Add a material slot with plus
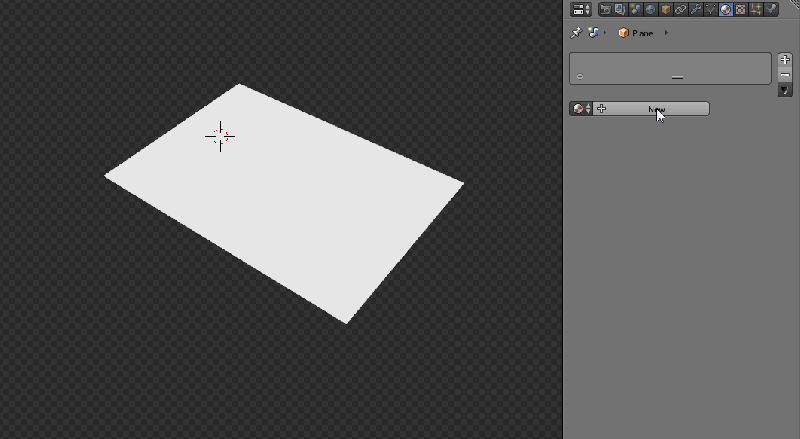Image resolution: width=800 pixels, height=439 pixels. coord(785,60)
